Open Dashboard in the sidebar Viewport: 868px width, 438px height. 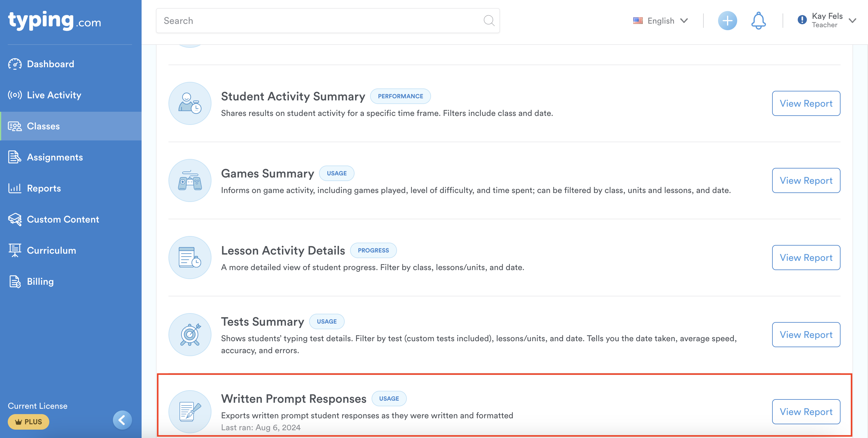pos(50,64)
